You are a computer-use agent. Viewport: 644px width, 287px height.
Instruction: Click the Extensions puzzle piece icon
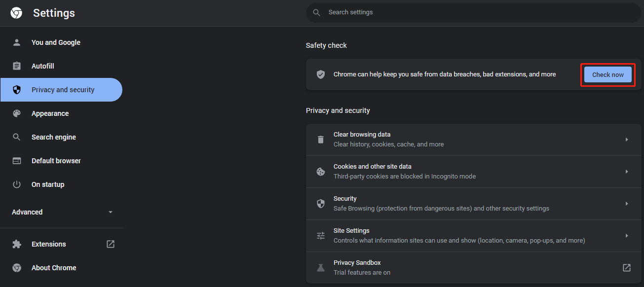point(17,244)
